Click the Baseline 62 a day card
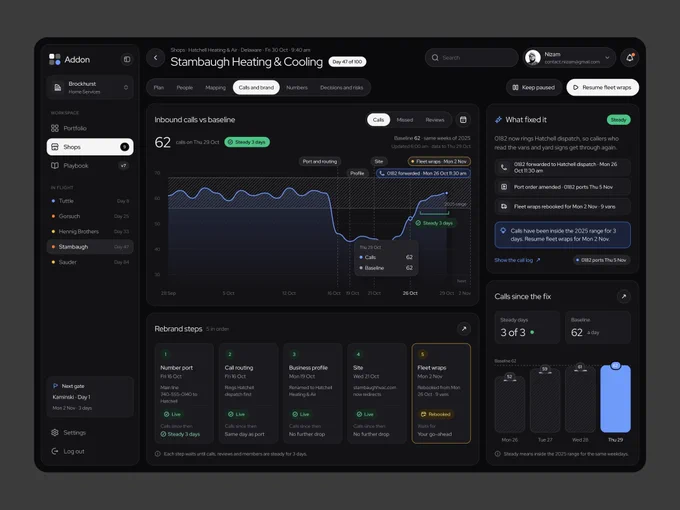The height and width of the screenshot is (510, 680). coord(598,327)
